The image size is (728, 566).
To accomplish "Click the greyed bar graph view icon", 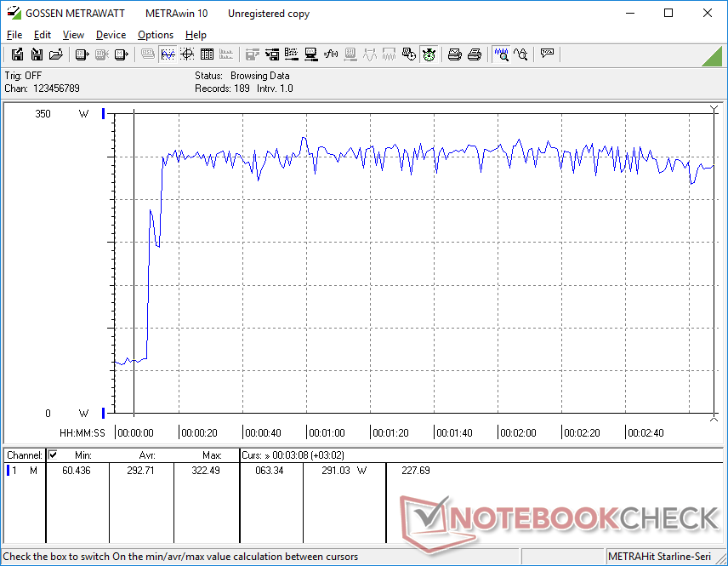I will point(226,54).
